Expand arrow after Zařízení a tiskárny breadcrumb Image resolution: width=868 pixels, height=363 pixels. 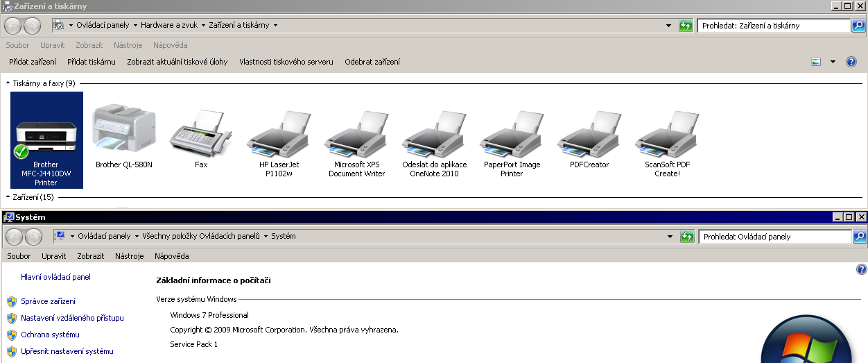coord(275,26)
